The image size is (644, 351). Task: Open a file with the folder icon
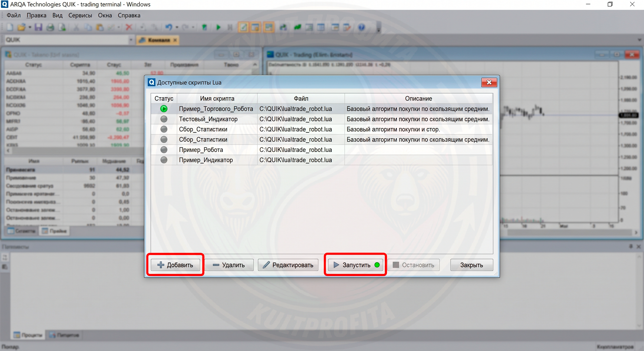(21, 27)
